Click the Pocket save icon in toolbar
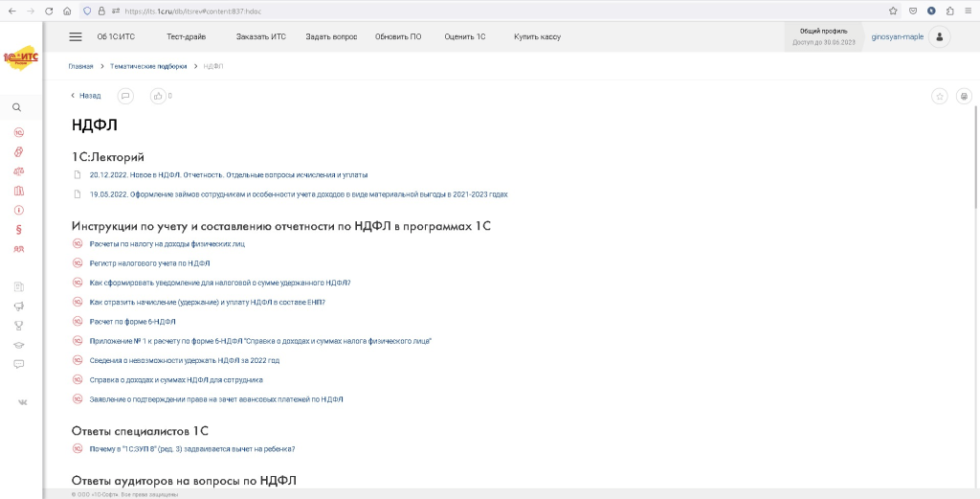Screen dimensions: 980x499 [913, 11]
